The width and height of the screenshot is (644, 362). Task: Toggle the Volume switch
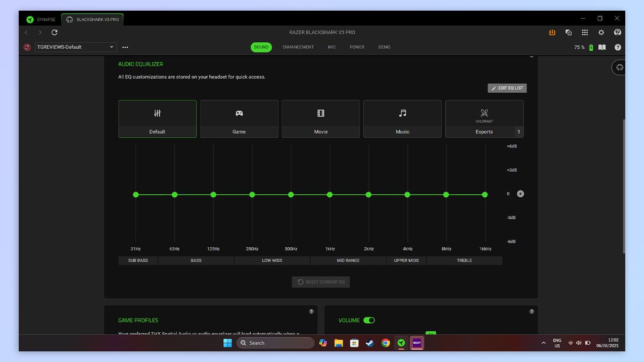click(x=369, y=320)
